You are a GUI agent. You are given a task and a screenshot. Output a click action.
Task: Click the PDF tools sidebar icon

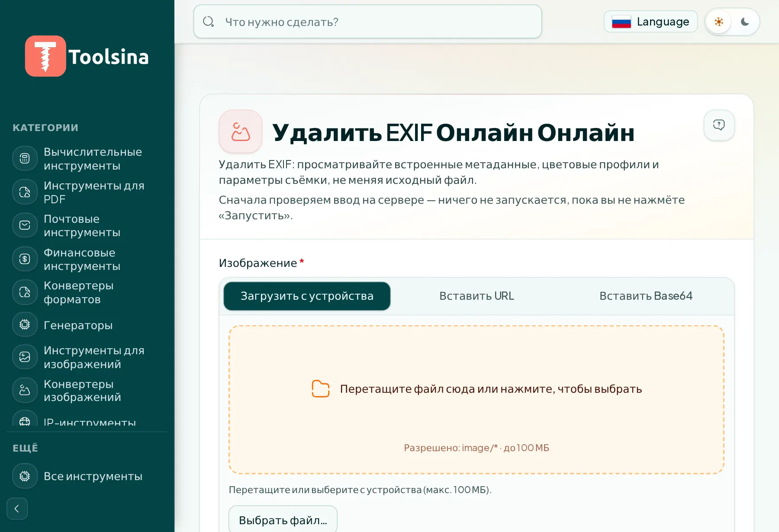pyautogui.click(x=25, y=192)
